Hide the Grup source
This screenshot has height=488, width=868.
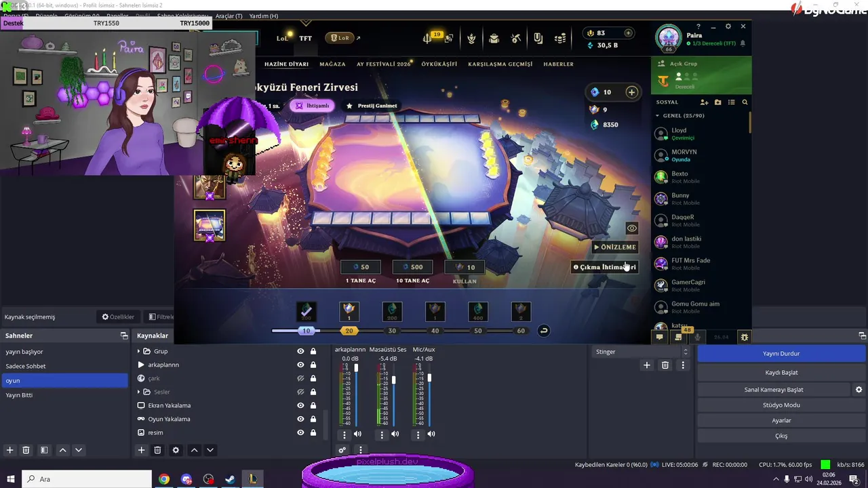pyautogui.click(x=300, y=351)
